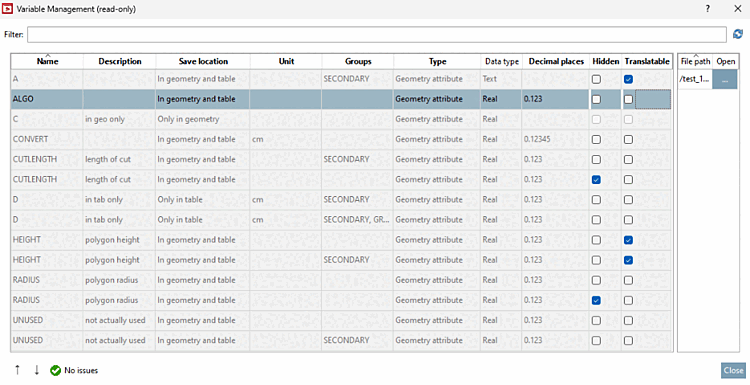This screenshot has width=750, height=385.
Task: Toggle Hidden checkbox for variable A
Action: tap(596, 79)
